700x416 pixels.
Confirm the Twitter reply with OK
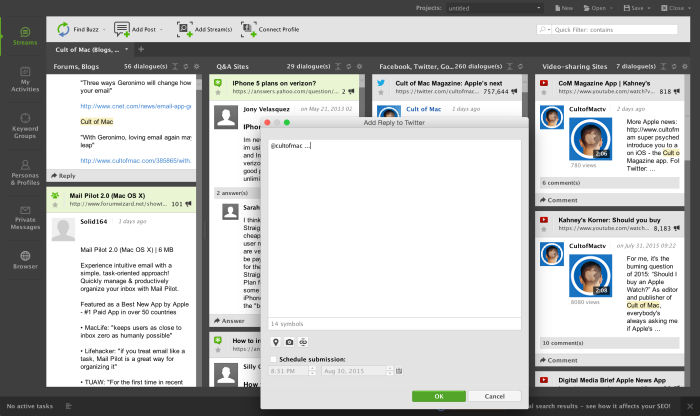(439, 396)
